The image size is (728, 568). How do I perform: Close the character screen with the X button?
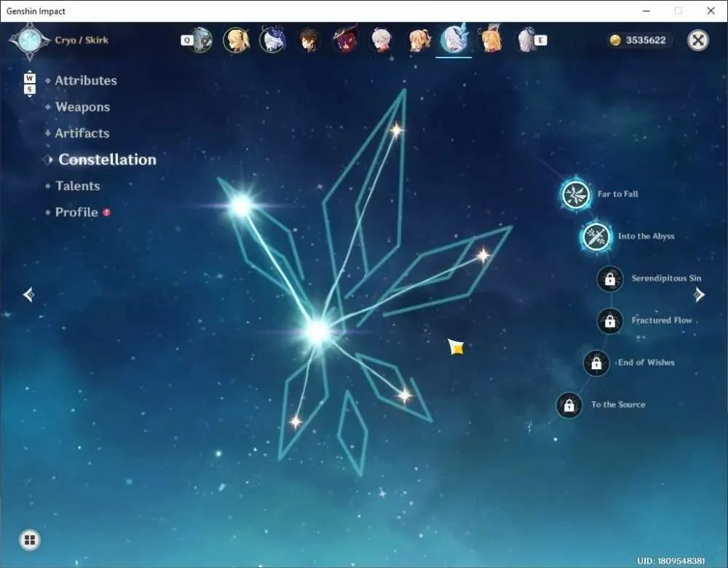[698, 40]
